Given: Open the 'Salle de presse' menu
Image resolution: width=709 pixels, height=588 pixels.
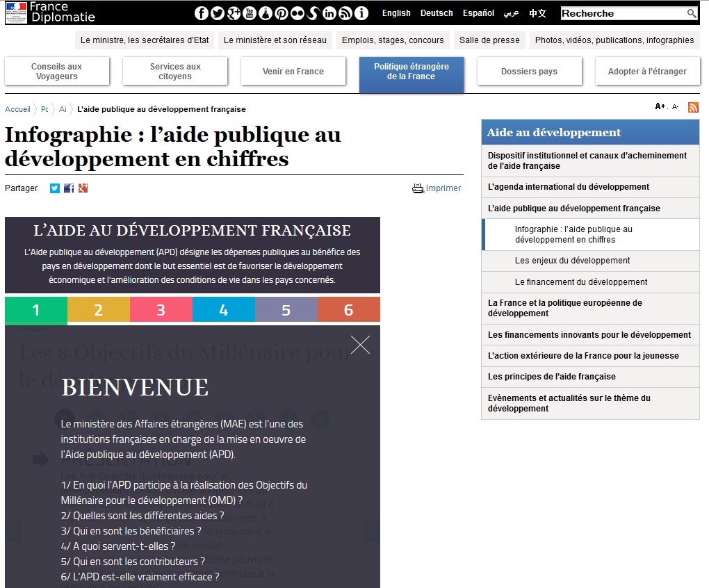Looking at the screenshot, I should tap(490, 40).
